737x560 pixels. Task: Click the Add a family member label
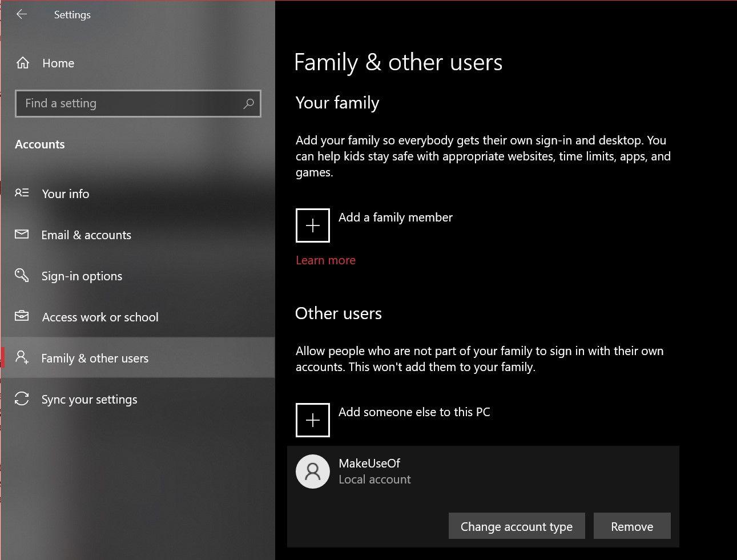tap(396, 217)
